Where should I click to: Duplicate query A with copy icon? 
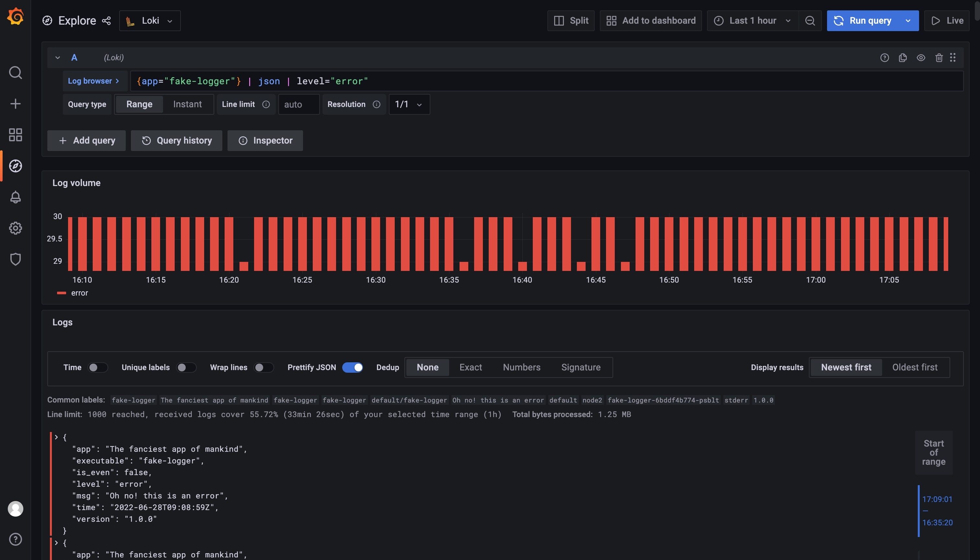[x=903, y=58]
